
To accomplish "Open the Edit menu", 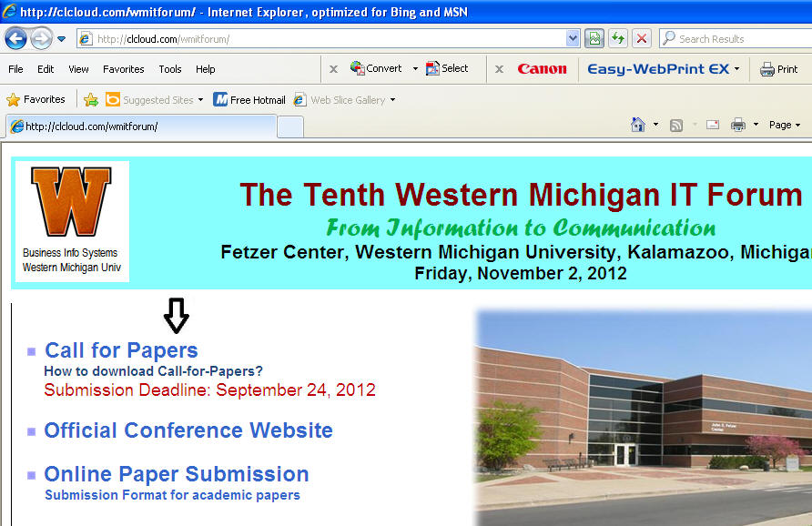I will pos(46,69).
